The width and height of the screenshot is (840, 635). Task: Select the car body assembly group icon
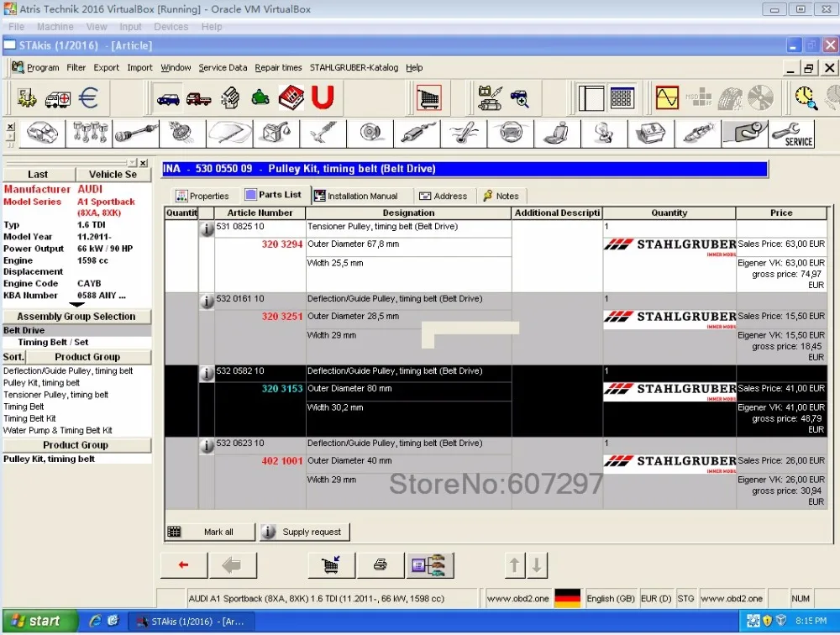click(43, 134)
